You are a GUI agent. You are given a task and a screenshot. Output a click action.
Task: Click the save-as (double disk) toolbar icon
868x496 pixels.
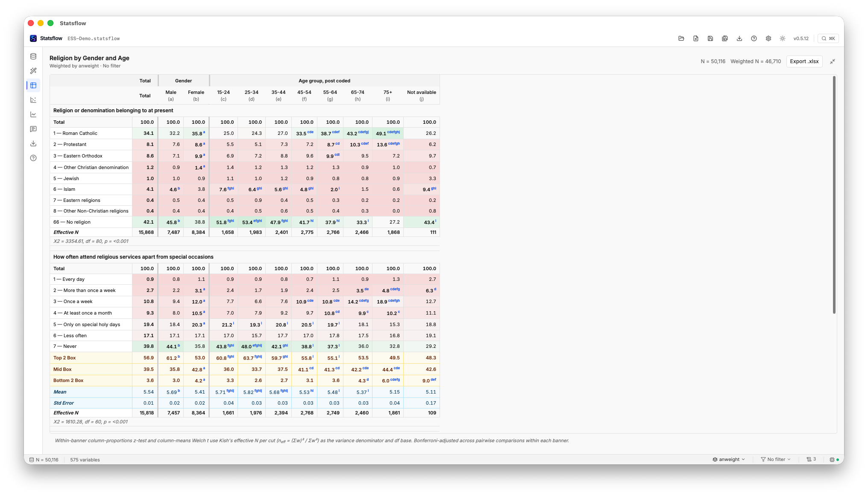coord(725,38)
